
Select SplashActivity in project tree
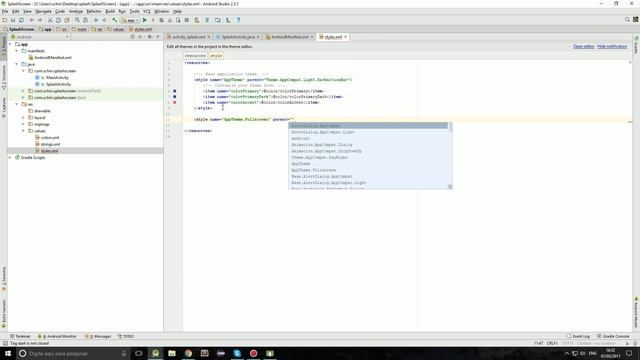click(x=58, y=84)
